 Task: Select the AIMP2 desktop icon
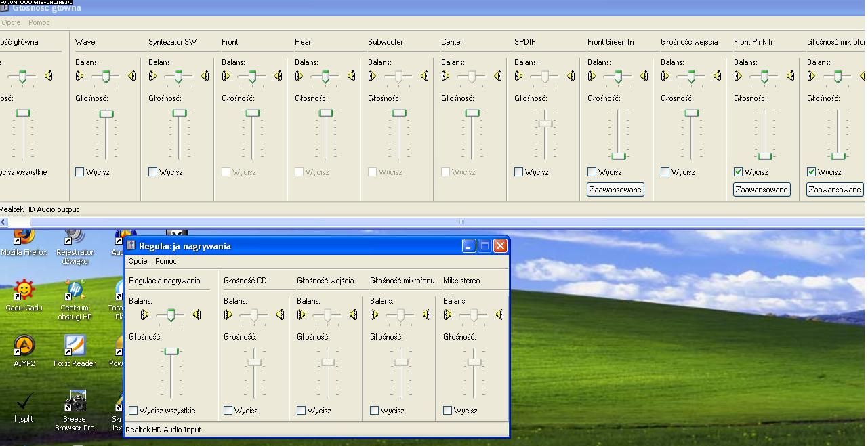[24, 351]
